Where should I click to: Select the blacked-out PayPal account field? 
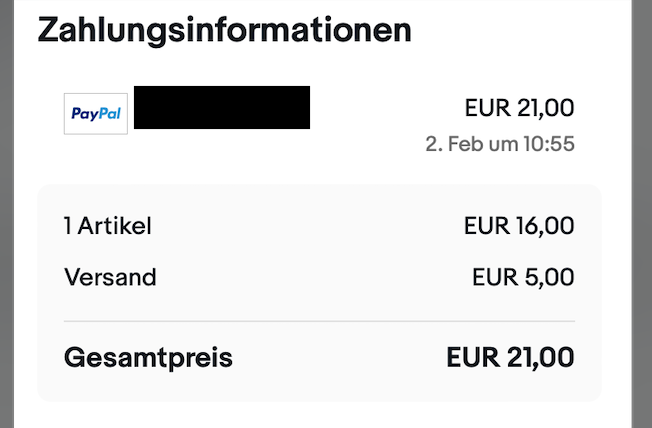[222, 108]
